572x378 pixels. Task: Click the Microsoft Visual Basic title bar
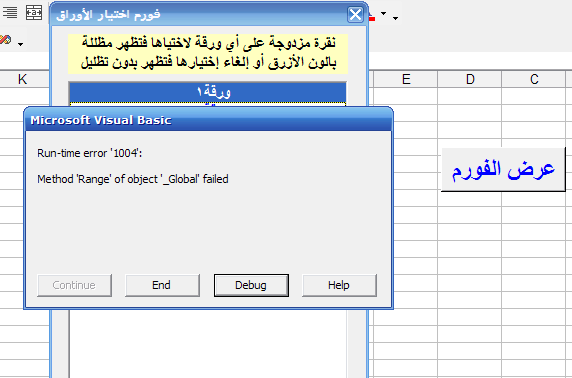click(208, 120)
